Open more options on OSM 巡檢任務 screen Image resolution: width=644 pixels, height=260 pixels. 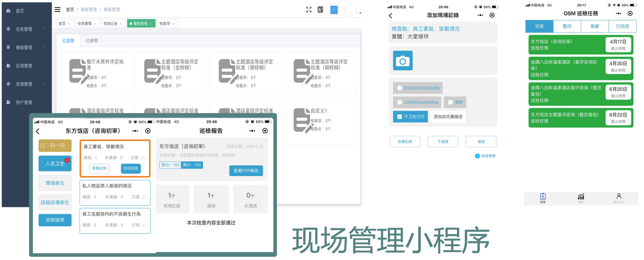tap(618, 14)
